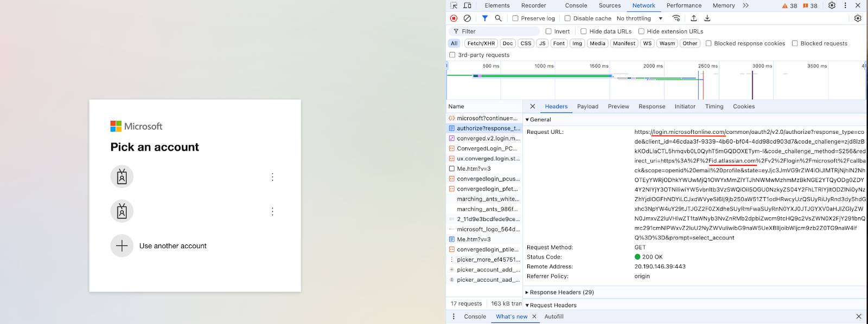Image resolution: width=868 pixels, height=324 pixels.
Task: Select 2_11d9e3bcdfede9ce... request row
Action: [484, 219]
